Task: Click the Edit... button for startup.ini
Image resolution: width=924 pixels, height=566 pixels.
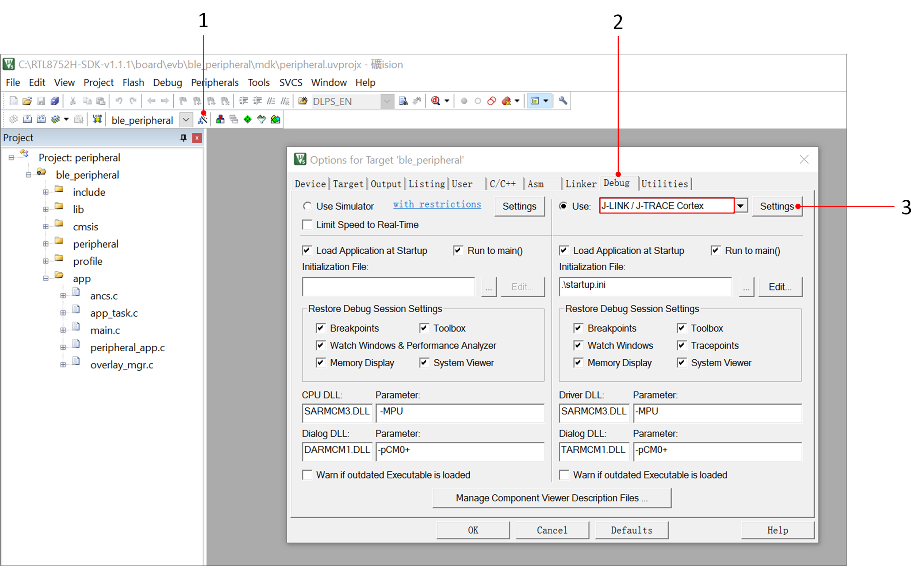Action: [x=780, y=287]
